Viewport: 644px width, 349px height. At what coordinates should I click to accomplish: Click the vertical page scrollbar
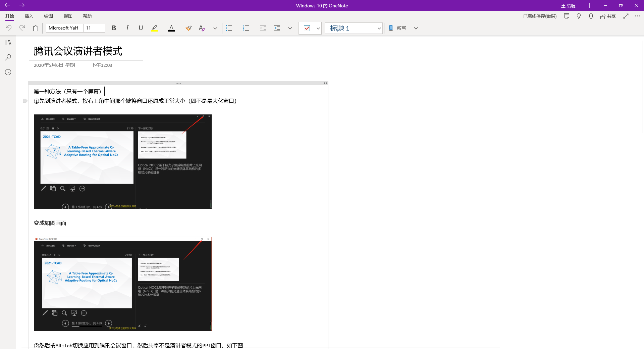coord(643,87)
